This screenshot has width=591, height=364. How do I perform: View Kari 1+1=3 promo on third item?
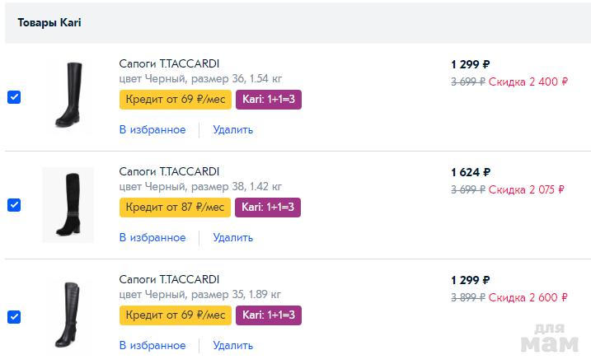tap(268, 315)
